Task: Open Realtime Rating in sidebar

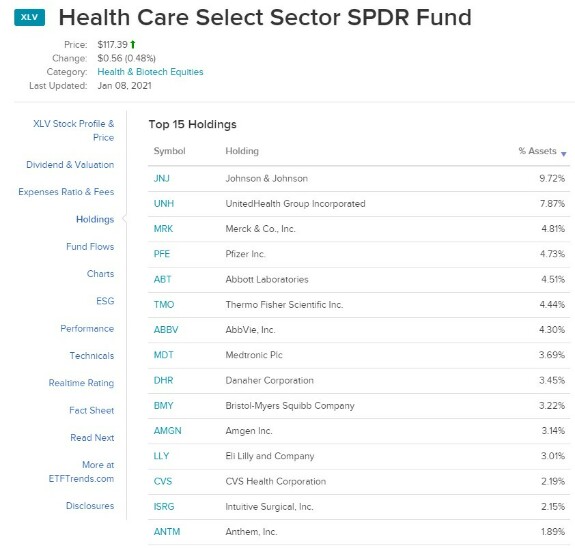Action: [81, 383]
